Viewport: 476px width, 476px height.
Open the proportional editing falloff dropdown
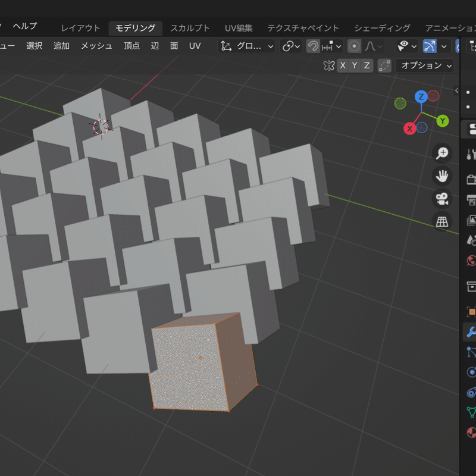(373, 46)
